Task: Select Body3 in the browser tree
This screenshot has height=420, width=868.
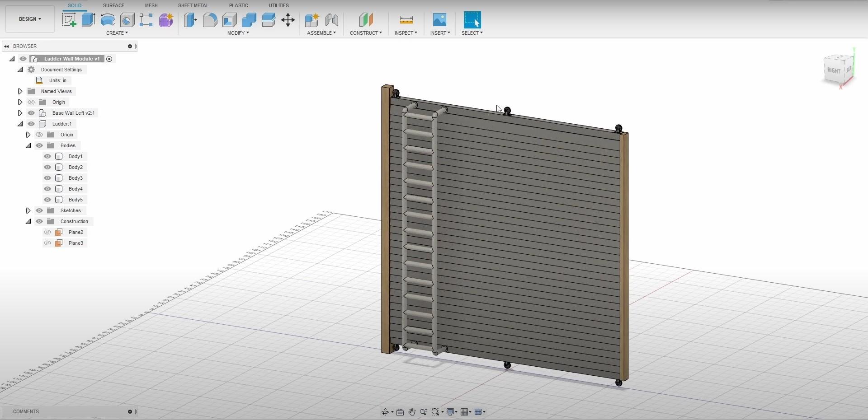Action: click(75, 178)
